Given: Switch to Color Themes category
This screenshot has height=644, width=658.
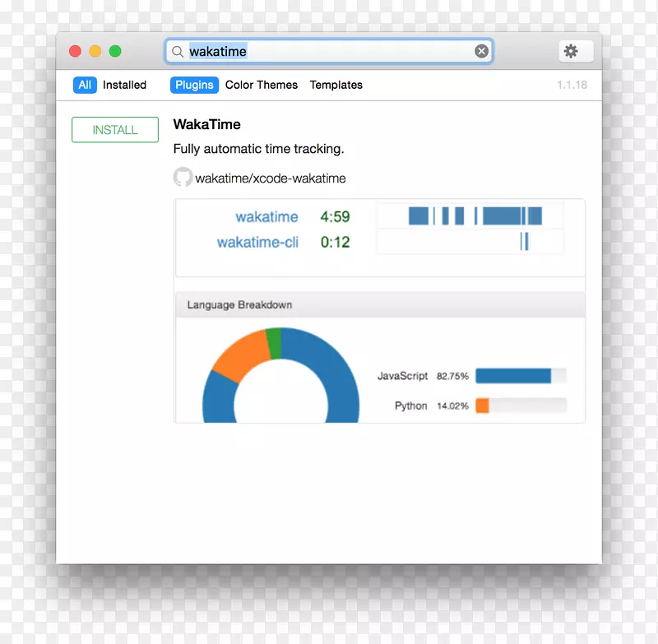Looking at the screenshot, I should (262, 85).
